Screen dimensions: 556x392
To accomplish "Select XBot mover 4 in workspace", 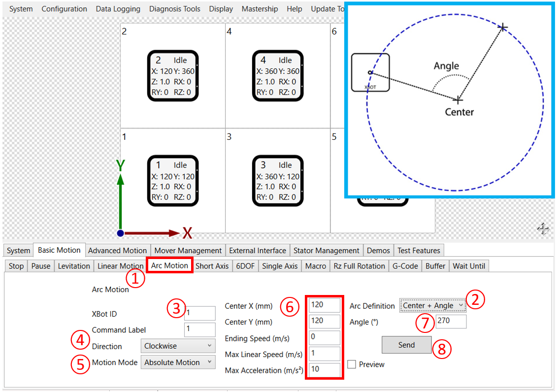I will [278, 76].
